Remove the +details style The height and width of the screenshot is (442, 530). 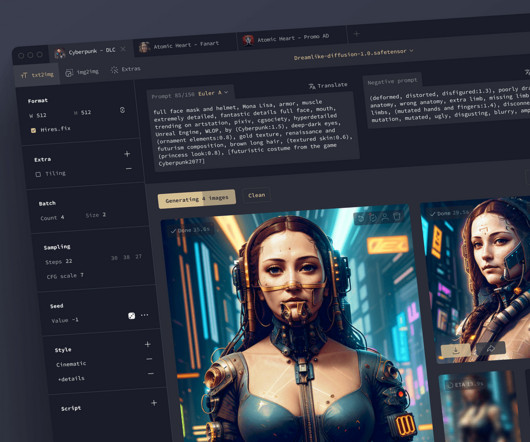[x=151, y=373]
